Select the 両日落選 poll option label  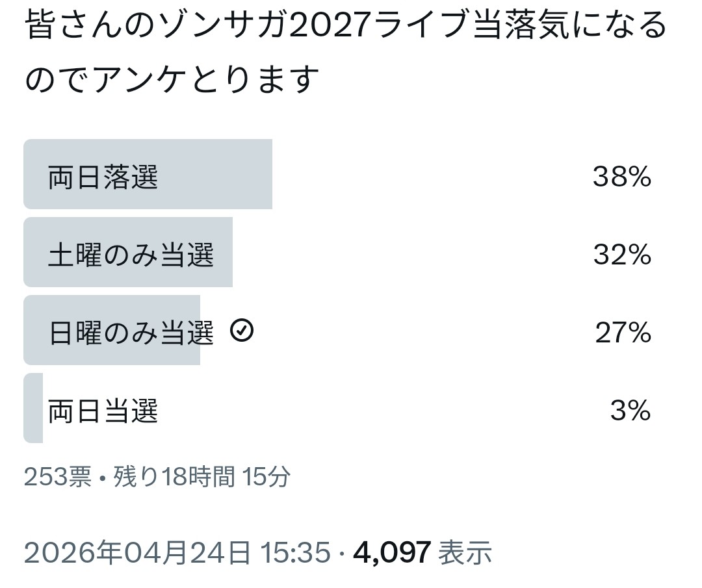coord(103,177)
